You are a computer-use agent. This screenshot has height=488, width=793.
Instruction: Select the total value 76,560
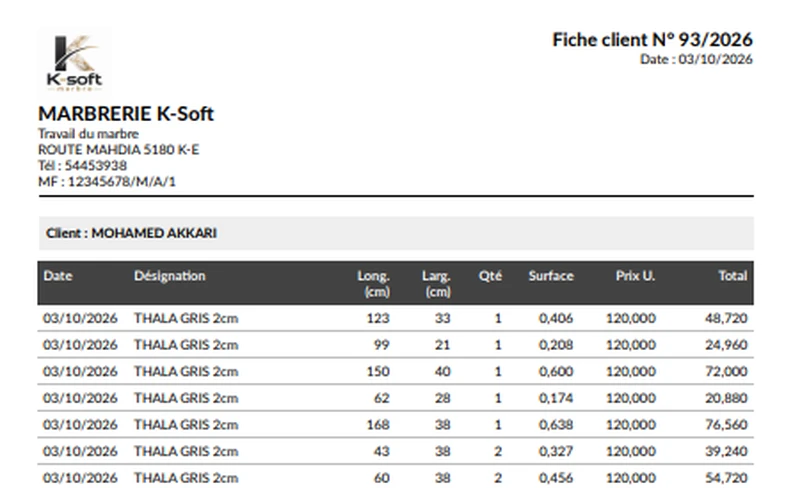[726, 425]
